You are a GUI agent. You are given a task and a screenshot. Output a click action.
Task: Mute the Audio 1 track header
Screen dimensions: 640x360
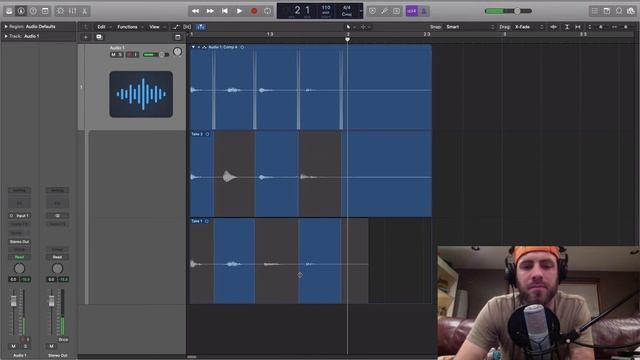pyautogui.click(x=113, y=55)
